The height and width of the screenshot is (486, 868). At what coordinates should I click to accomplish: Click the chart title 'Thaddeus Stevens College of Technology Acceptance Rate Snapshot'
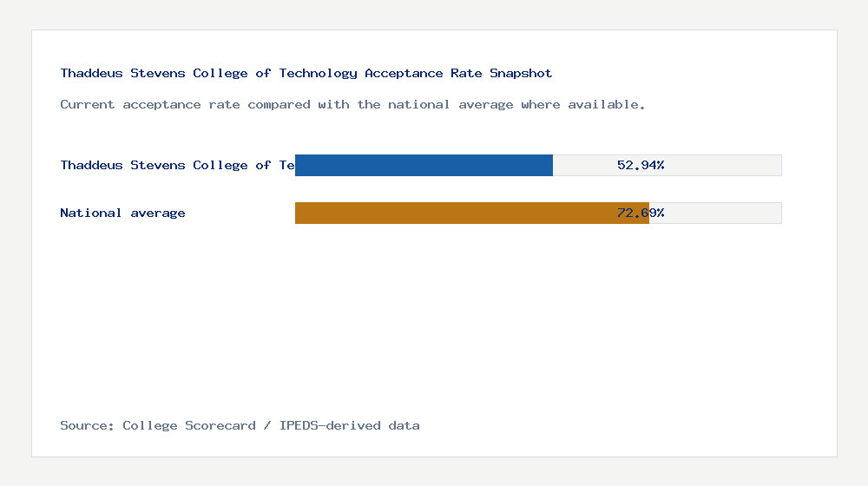point(306,74)
